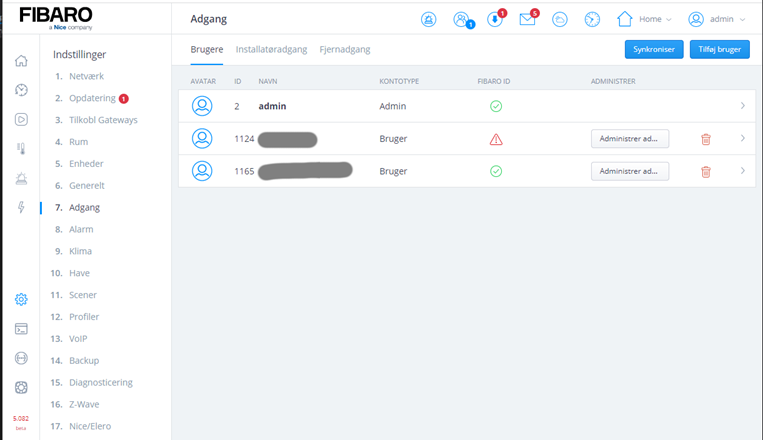Click the clock icon in top bar
This screenshot has width=763, height=440.
pos(592,19)
